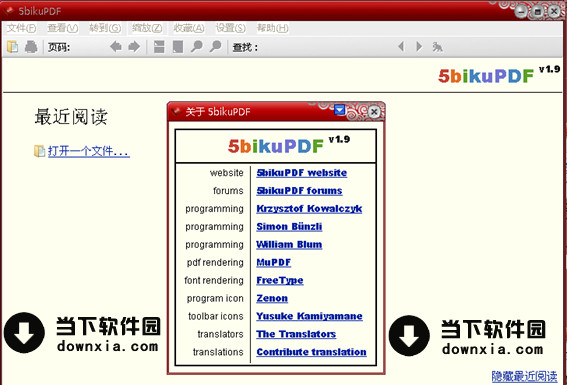Close the About SbikuPDF dialog
567x385 pixels.
click(374, 112)
